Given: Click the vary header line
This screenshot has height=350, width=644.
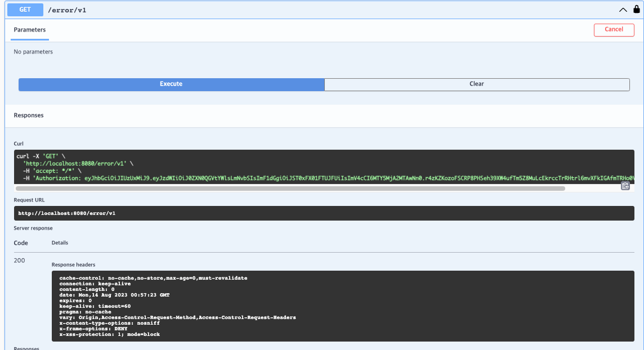Looking at the screenshot, I should point(177,317).
